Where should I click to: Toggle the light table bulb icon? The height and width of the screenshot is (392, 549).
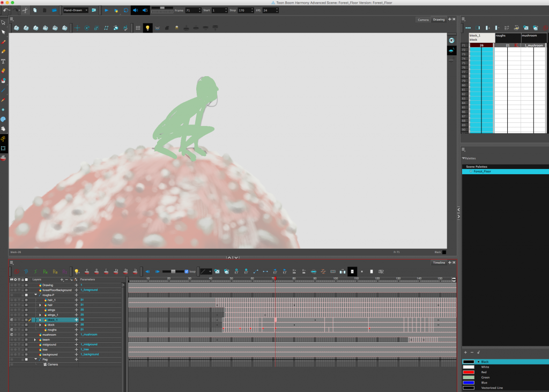[147, 28]
